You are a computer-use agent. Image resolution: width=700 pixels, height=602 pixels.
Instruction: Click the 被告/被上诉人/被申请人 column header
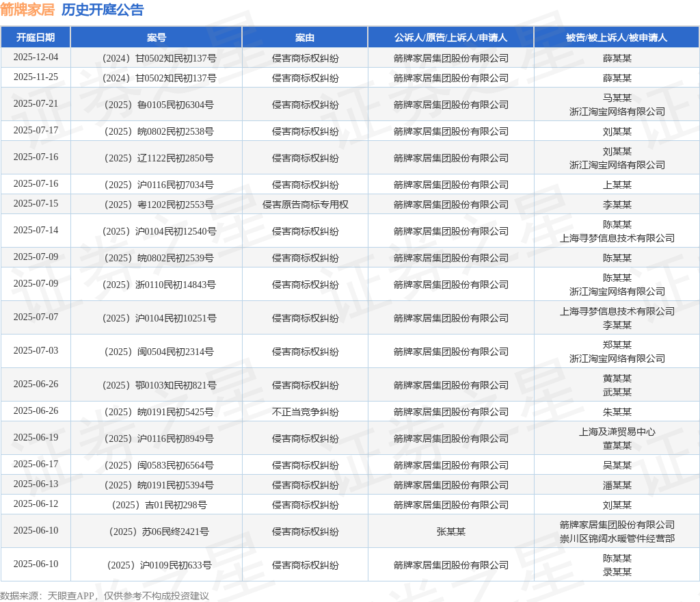click(617, 38)
